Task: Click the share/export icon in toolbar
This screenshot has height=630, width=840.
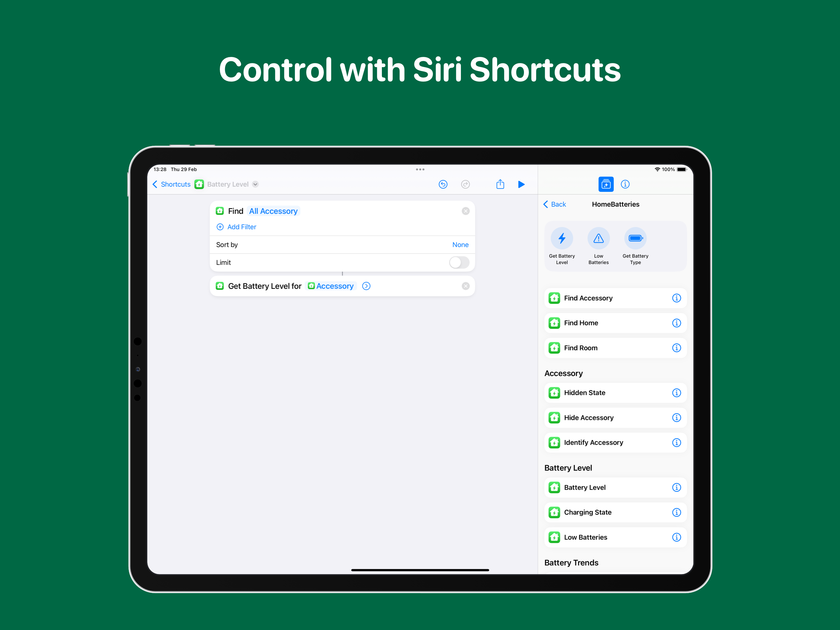Action: [x=501, y=185]
